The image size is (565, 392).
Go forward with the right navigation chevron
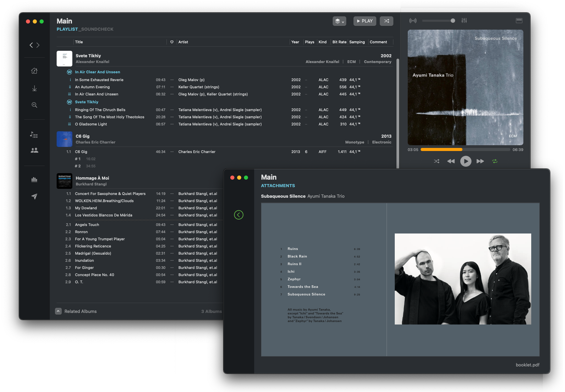click(x=38, y=45)
